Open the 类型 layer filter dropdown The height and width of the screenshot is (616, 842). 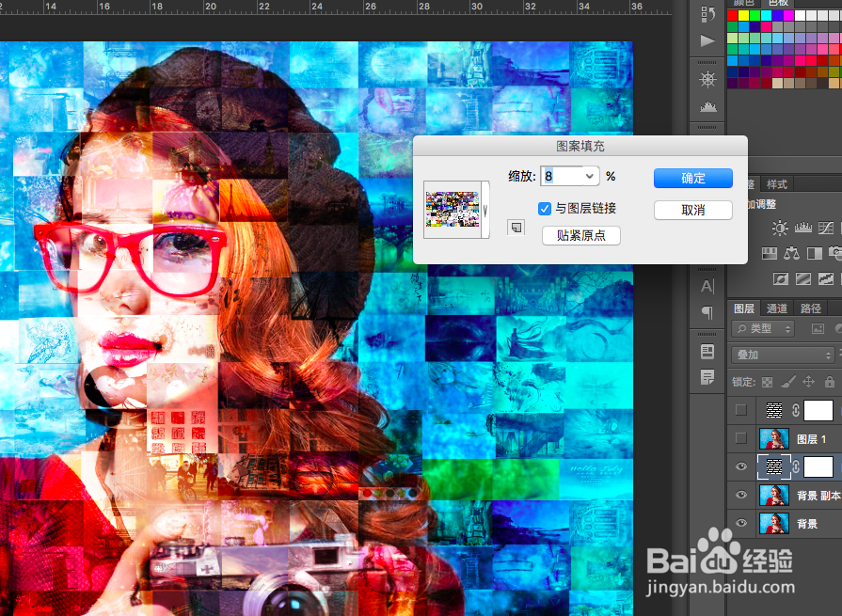[x=763, y=328]
